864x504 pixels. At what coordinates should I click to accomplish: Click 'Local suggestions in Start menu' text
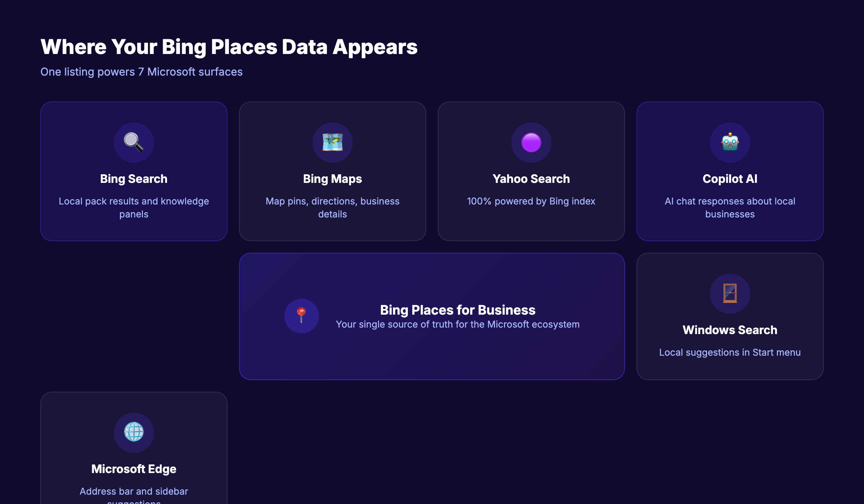(729, 352)
